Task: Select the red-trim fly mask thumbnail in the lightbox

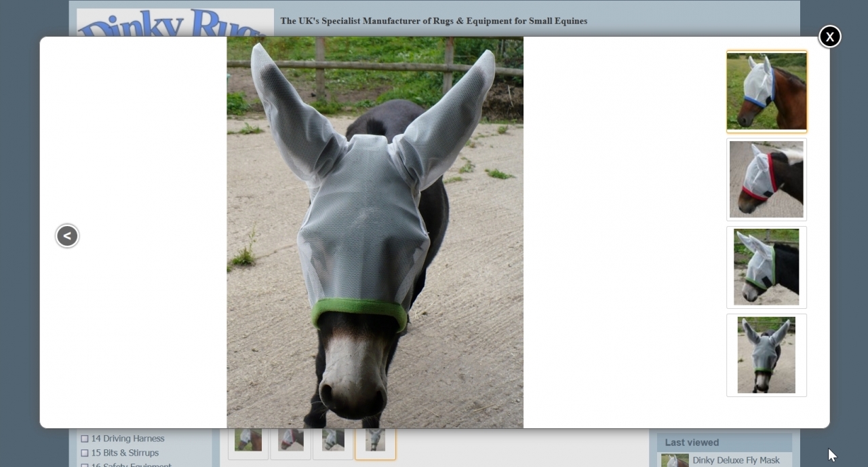Action: [x=766, y=179]
